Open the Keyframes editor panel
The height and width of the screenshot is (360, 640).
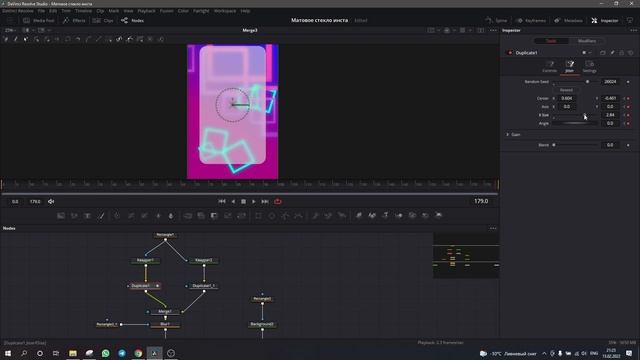[x=530, y=20]
